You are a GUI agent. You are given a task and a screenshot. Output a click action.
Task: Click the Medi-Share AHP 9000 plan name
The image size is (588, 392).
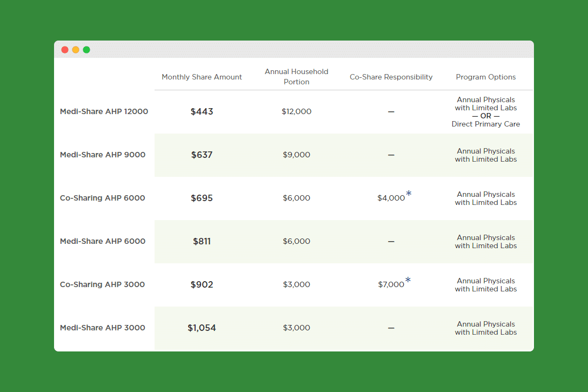(103, 155)
